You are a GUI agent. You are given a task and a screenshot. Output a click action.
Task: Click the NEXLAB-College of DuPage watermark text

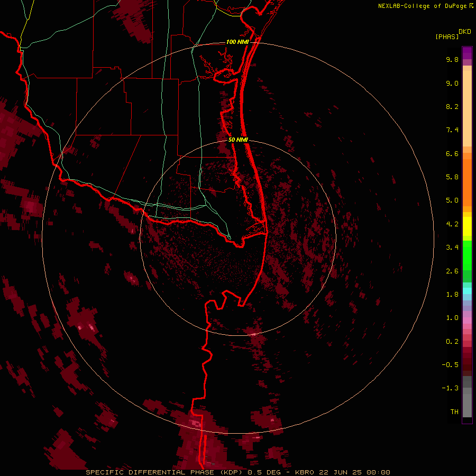(423, 6)
